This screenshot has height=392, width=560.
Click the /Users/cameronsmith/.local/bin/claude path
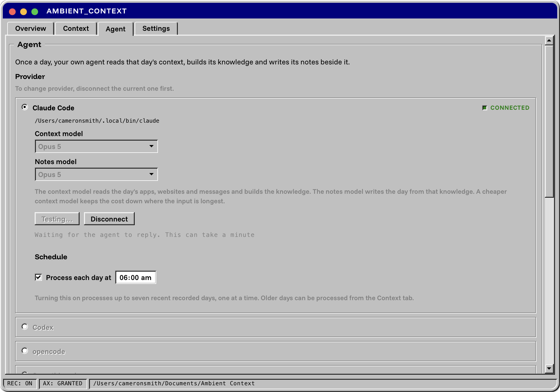click(97, 121)
